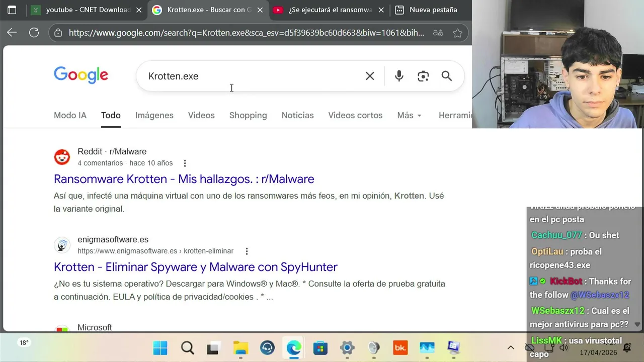Click chat username KickBot
This screenshot has height=362, width=644.
tap(566, 282)
